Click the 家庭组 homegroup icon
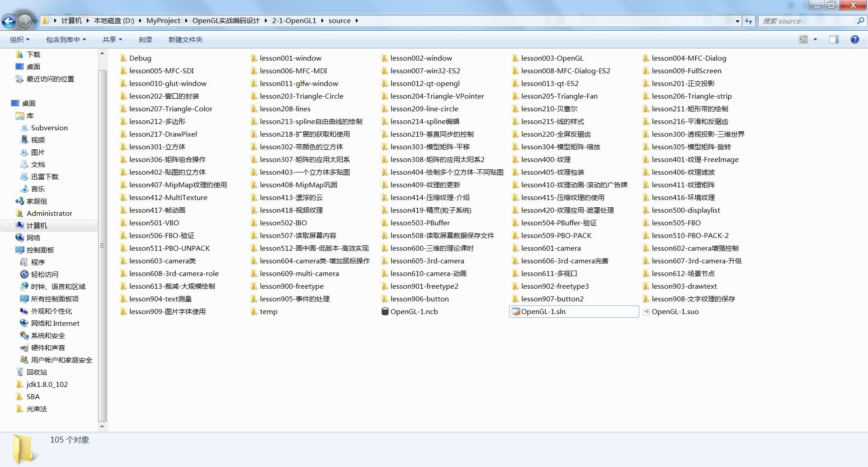 [x=20, y=201]
